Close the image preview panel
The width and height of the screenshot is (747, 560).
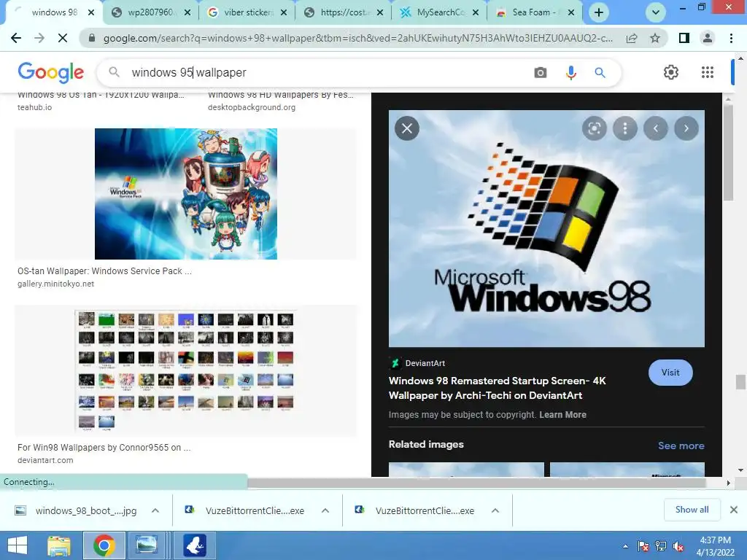coord(407,128)
